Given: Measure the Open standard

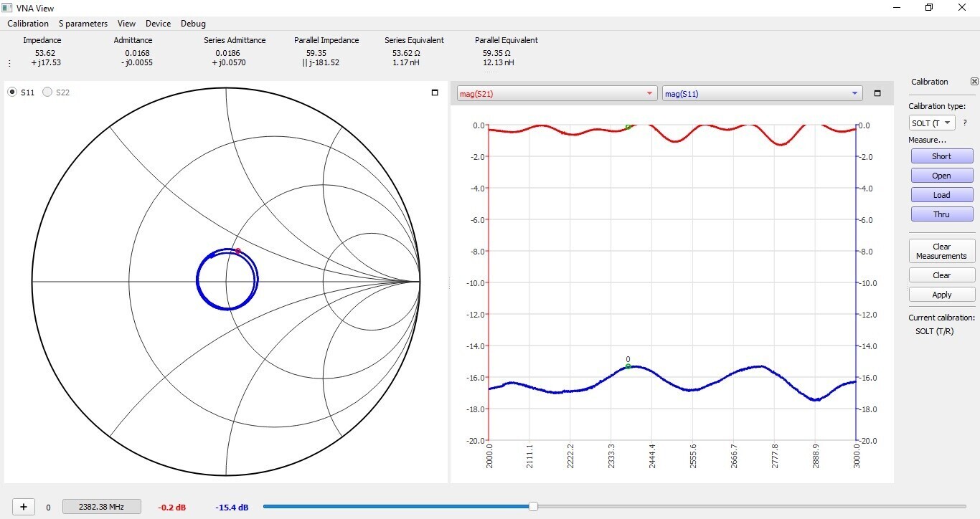Looking at the screenshot, I should [942, 176].
